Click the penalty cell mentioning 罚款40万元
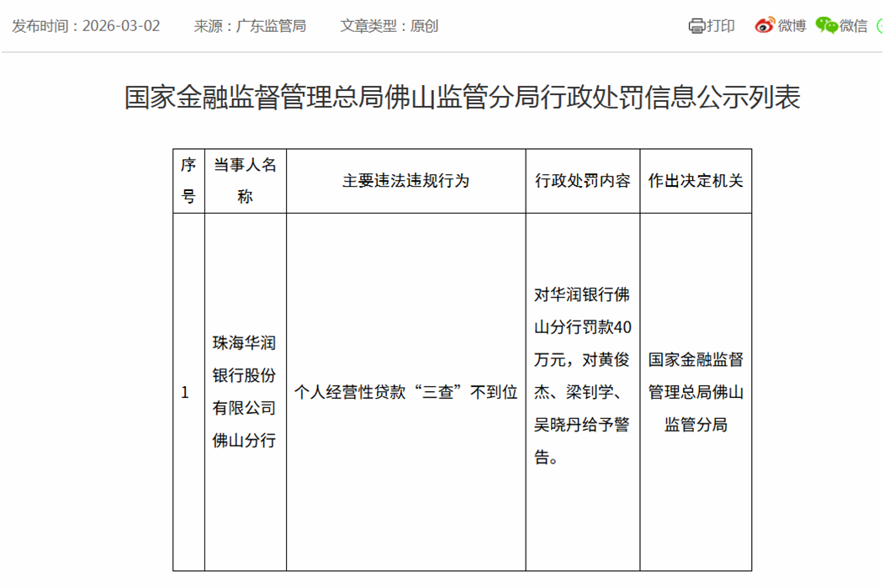The height and width of the screenshot is (588, 884). [582, 376]
